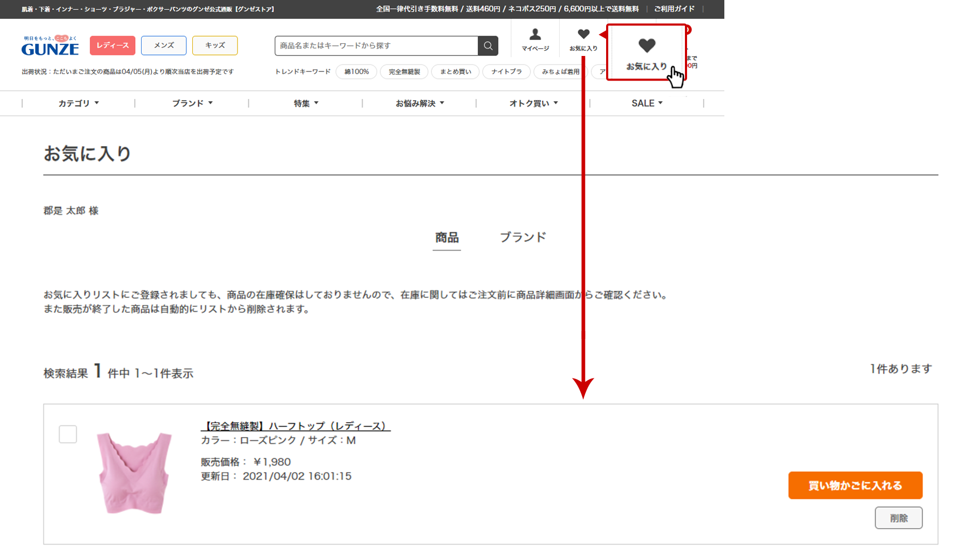Open the search magnifier icon
Screen dimensions: 980x550
pyautogui.click(x=488, y=46)
